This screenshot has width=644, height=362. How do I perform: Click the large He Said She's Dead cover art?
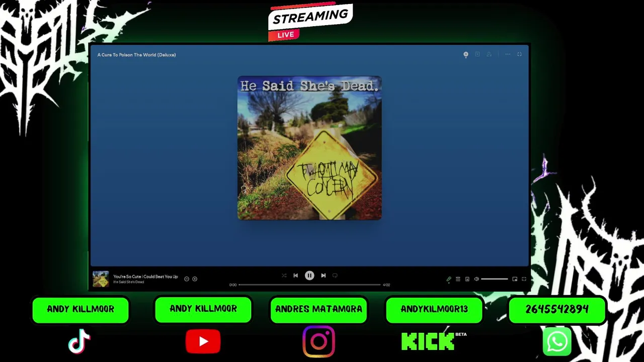click(309, 148)
